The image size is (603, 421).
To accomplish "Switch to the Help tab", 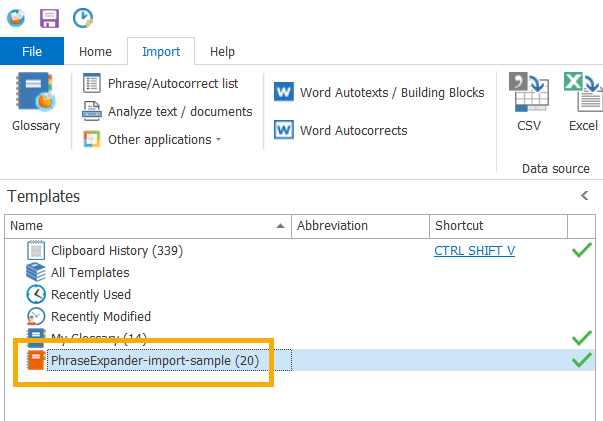I will (222, 51).
